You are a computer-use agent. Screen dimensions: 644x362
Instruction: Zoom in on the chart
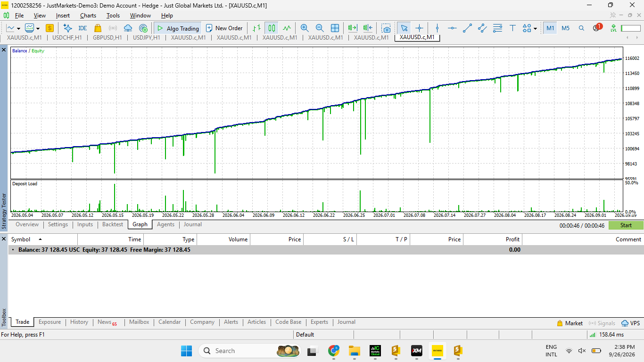point(305,28)
